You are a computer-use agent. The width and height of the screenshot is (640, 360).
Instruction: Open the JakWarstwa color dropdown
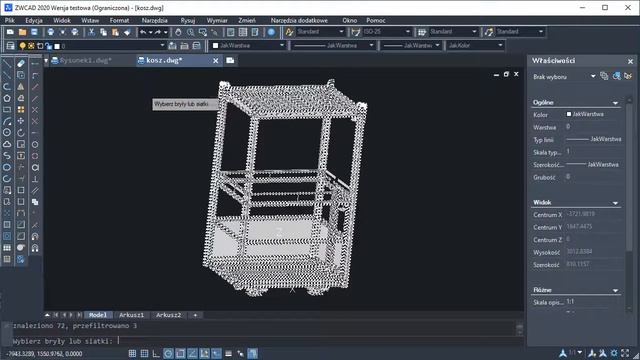[282, 46]
